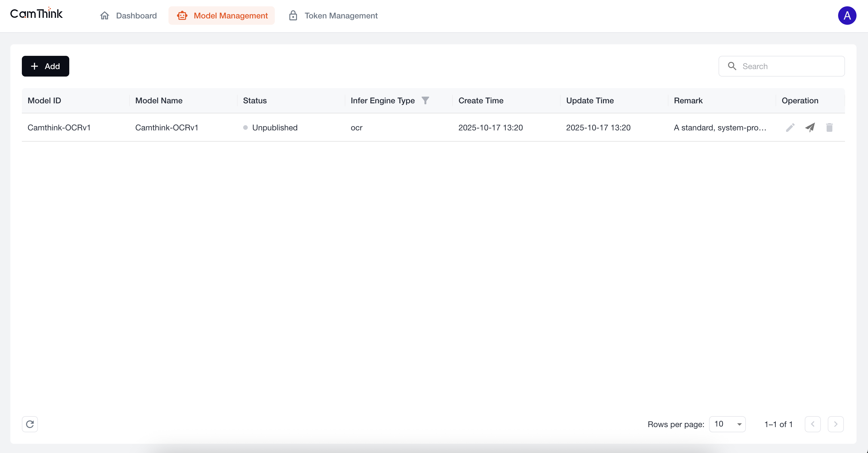Publish the model with paper plane icon
Screen dimensions: 868x453
(x=810, y=127)
